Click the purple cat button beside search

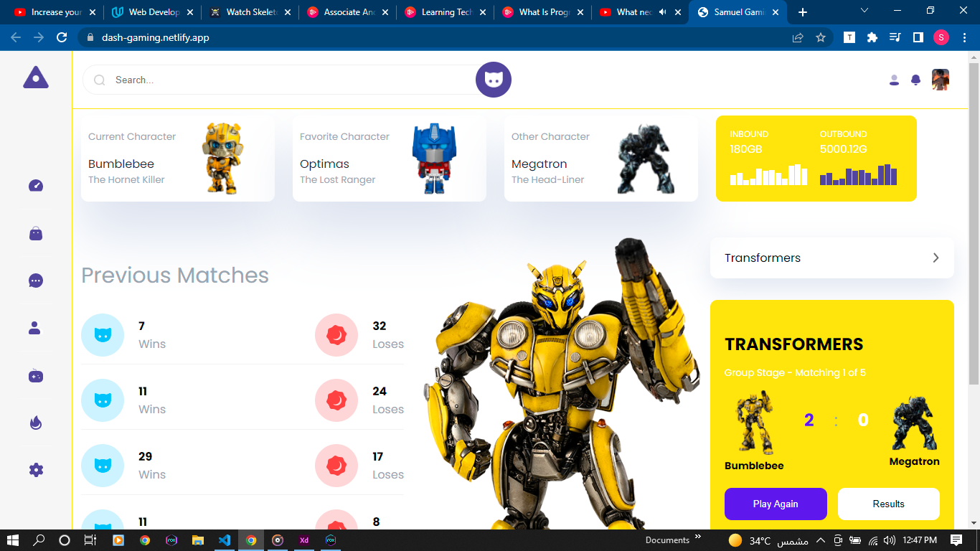[x=494, y=80]
